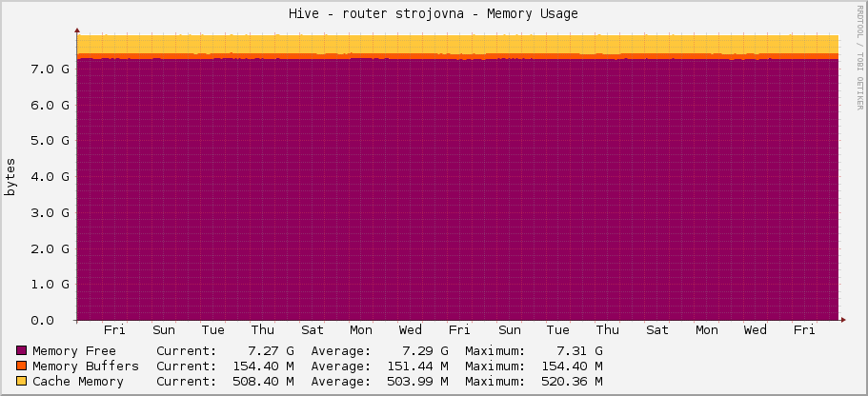Click the graph title 'Hive - router strojovna - Memory Usage'

coord(434,14)
